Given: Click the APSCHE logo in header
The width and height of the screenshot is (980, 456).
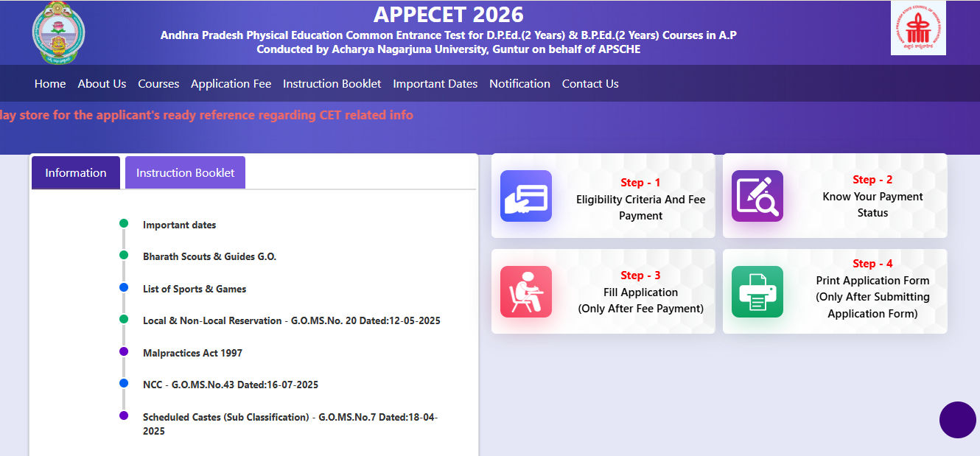Looking at the screenshot, I should click(x=918, y=28).
